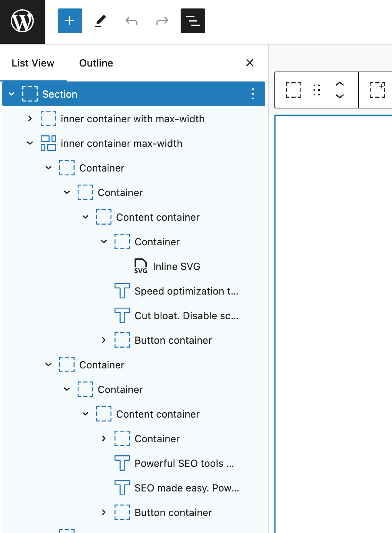Viewport: 392px width, 533px height.
Task: Collapse Container holding the Inline SVG
Action: (104, 242)
